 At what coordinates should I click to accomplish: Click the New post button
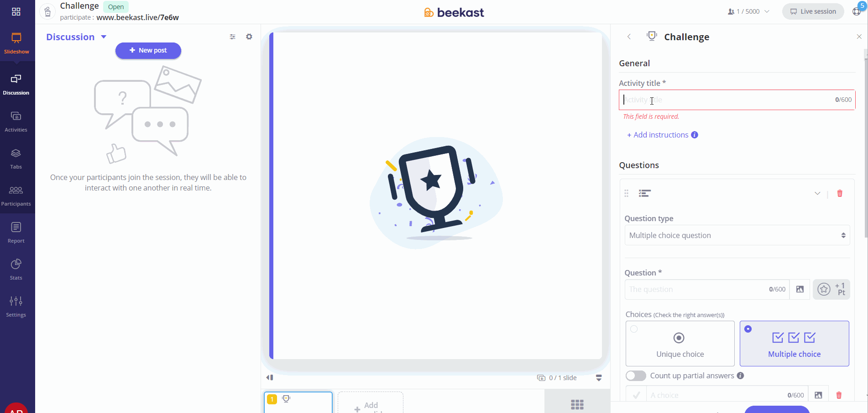point(148,50)
